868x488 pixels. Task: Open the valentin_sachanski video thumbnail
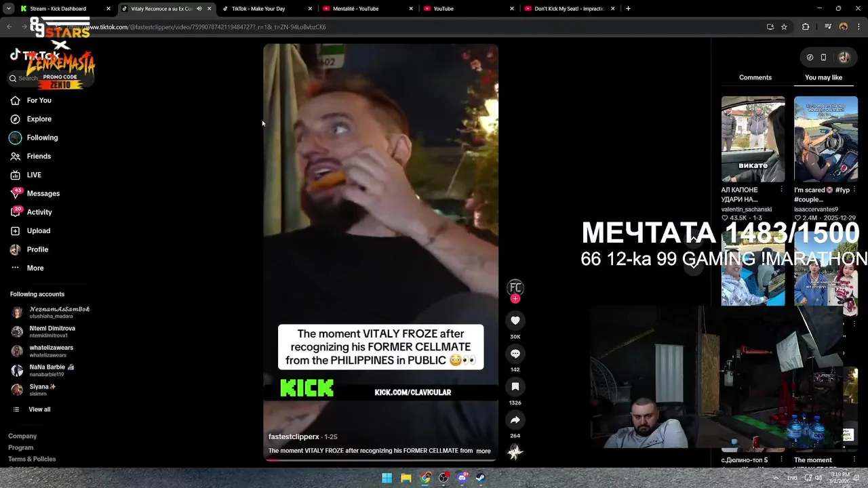(x=753, y=139)
